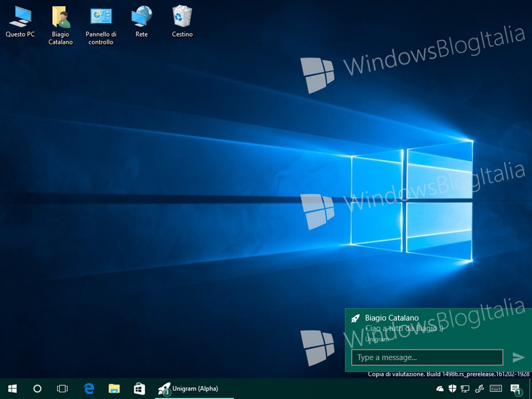Open Cortana from the taskbar circle
The width and height of the screenshot is (532, 399).
(x=37, y=388)
